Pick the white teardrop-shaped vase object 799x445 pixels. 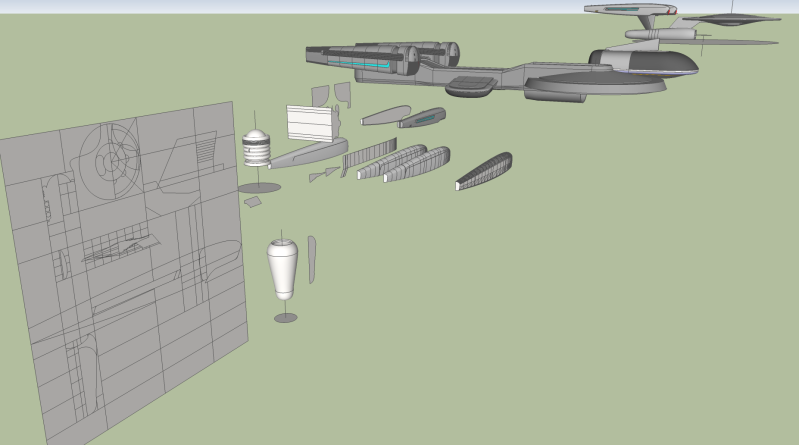[282, 270]
